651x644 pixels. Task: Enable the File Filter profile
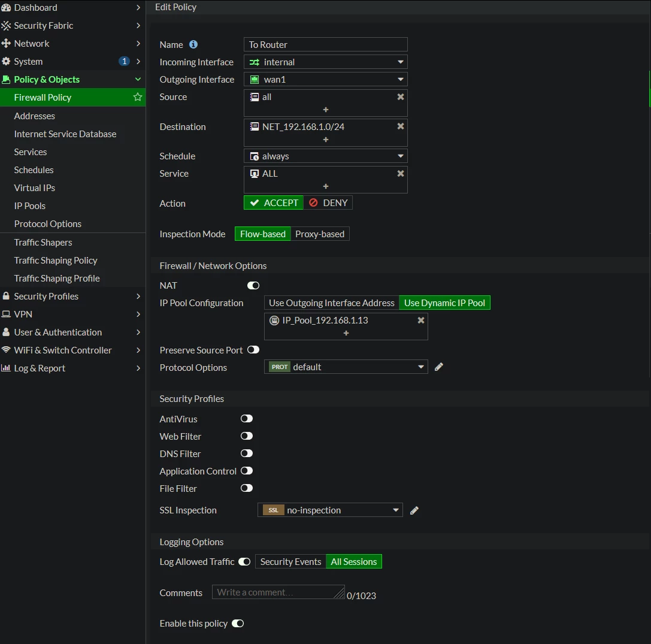(x=247, y=488)
